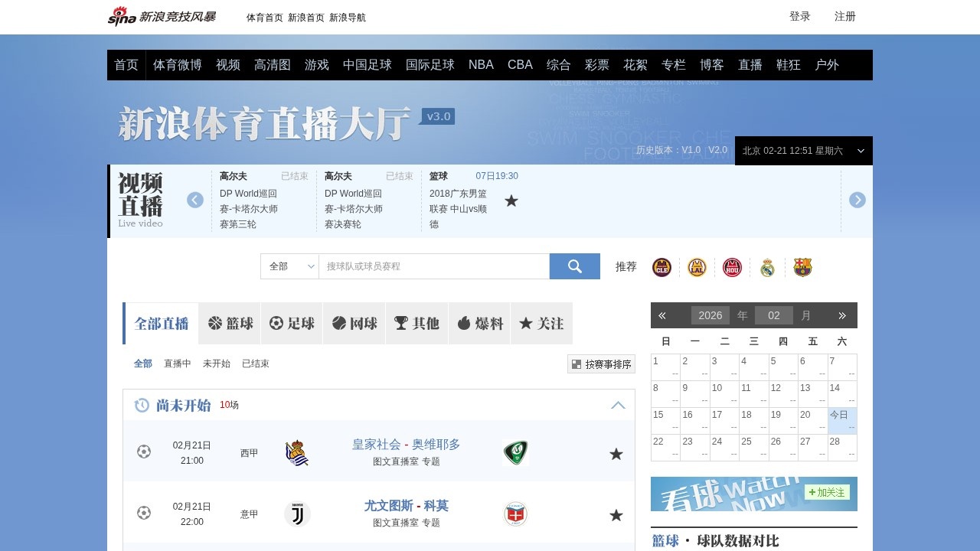Screen dimensions: 980x551
Task: Favorite the 2018广东男篮 live broadcast
Action: coord(511,201)
